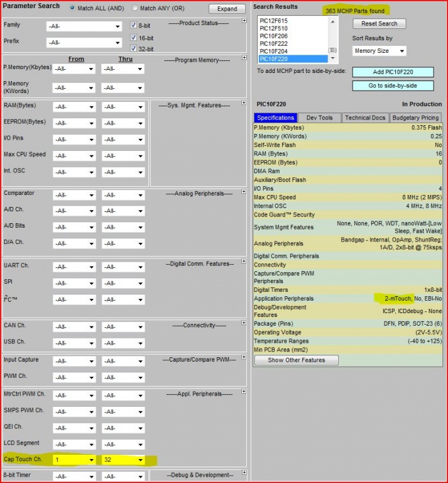Screen dimensions: 448x483
Task: Open Max CPU Speed Thru dropdown
Action: [x=123, y=156]
